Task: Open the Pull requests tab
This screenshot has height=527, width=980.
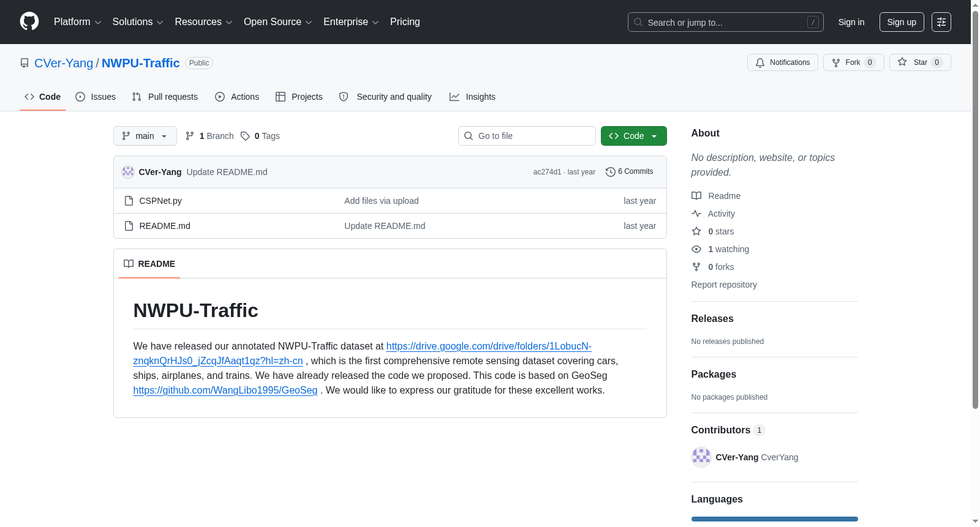Action: tap(165, 97)
